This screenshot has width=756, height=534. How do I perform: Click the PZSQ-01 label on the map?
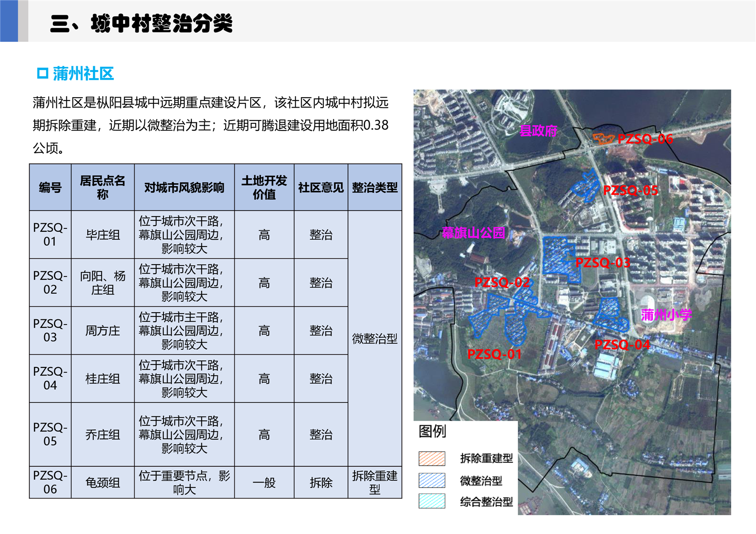point(494,354)
